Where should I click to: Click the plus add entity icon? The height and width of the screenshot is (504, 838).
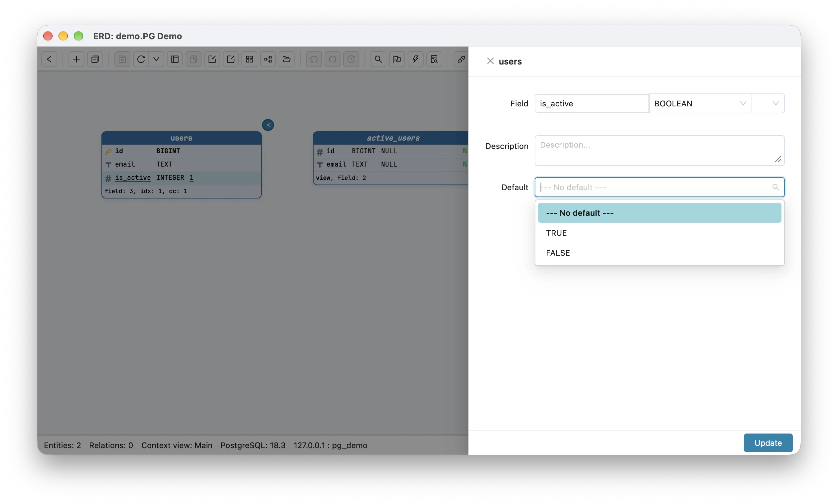click(76, 59)
